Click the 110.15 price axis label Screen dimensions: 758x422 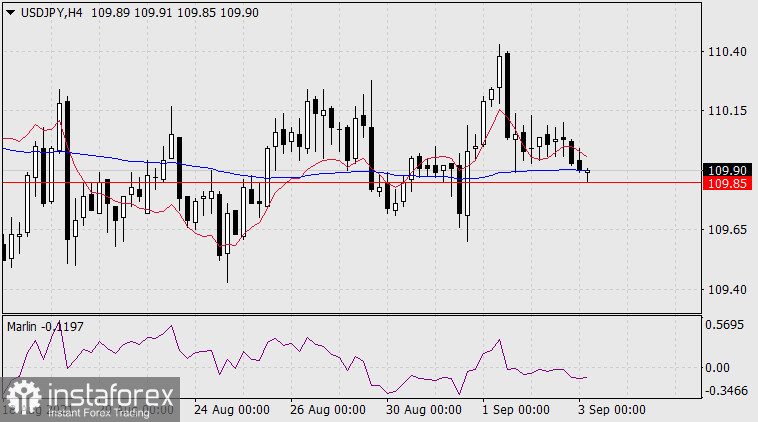click(726, 111)
